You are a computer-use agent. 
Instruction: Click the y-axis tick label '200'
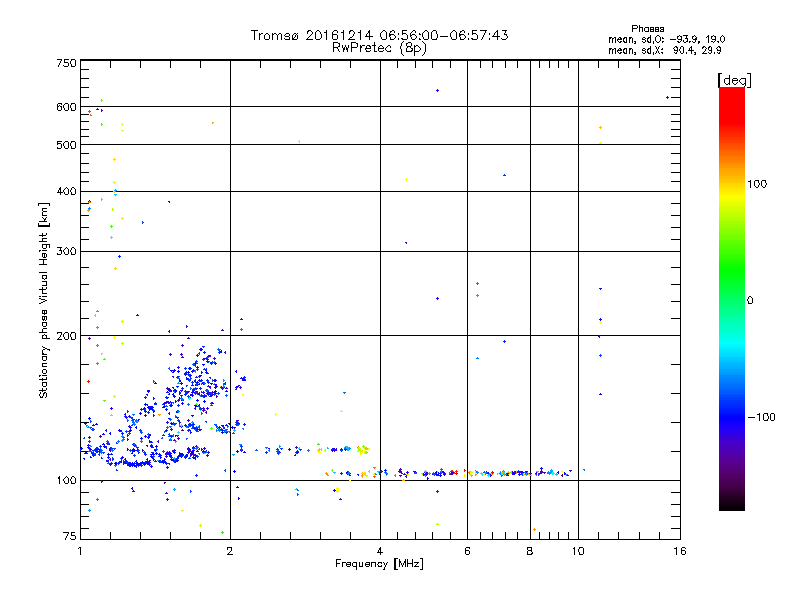click(66, 336)
